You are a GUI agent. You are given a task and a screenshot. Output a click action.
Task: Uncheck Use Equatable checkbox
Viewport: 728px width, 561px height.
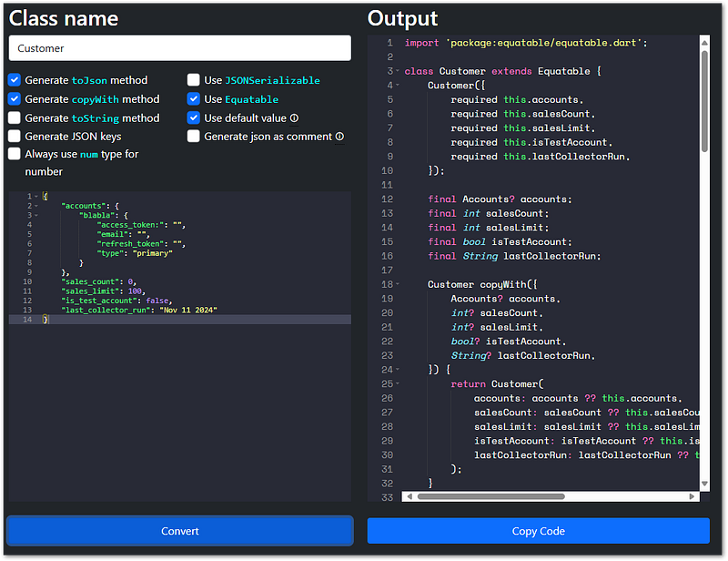(194, 99)
